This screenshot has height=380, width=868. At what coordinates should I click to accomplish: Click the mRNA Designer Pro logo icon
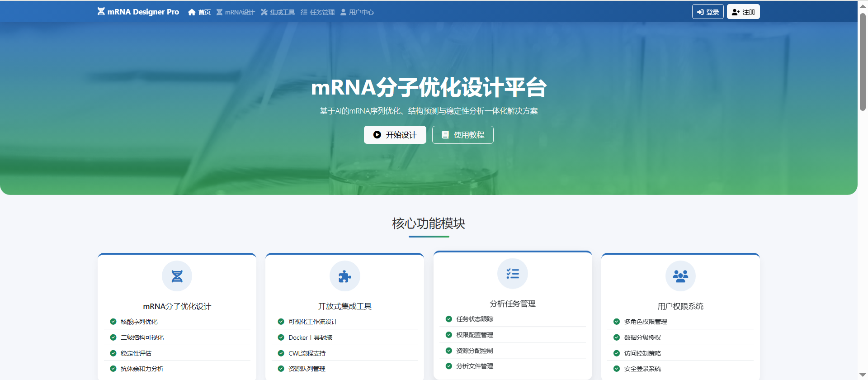coord(101,11)
